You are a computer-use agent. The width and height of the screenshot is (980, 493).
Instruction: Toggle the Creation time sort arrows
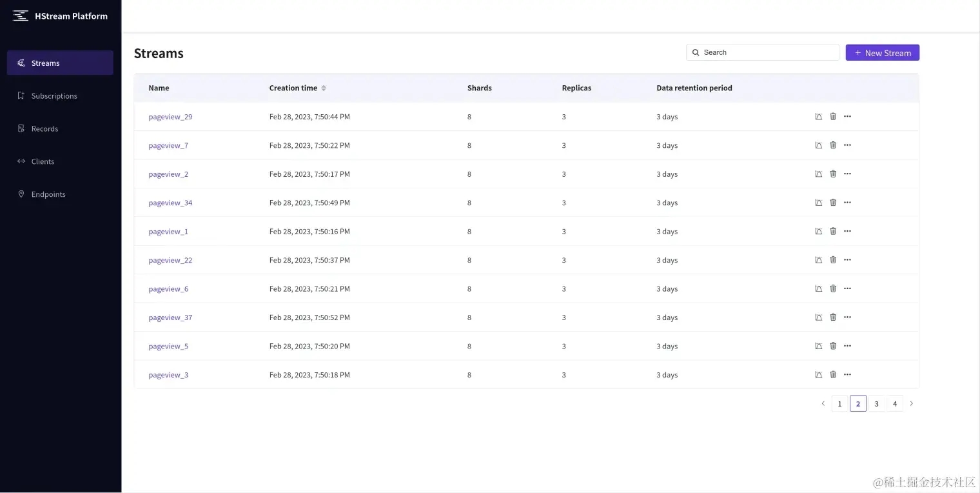click(x=322, y=88)
